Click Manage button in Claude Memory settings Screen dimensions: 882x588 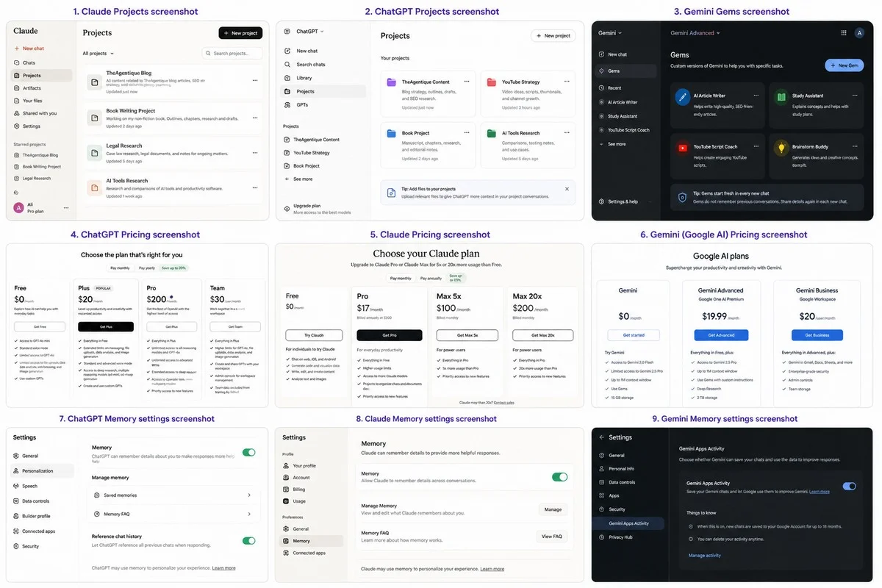(x=553, y=509)
